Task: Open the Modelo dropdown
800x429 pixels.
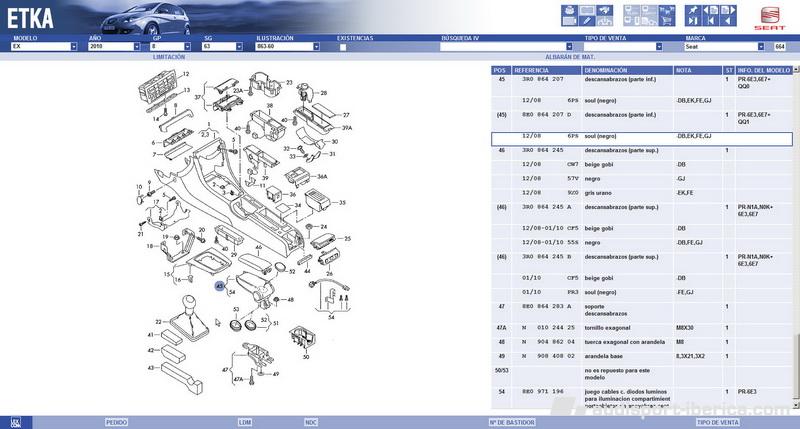Action: pos(74,47)
